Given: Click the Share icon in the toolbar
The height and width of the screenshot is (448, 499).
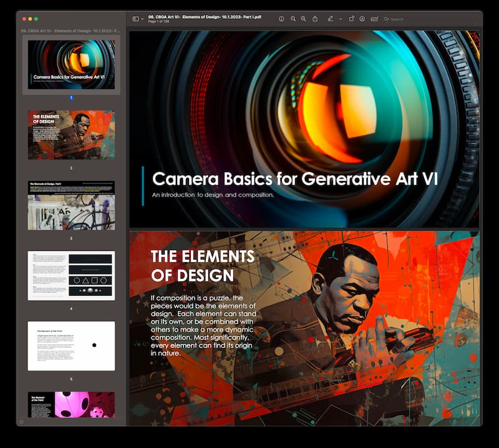Looking at the screenshot, I should [315, 19].
